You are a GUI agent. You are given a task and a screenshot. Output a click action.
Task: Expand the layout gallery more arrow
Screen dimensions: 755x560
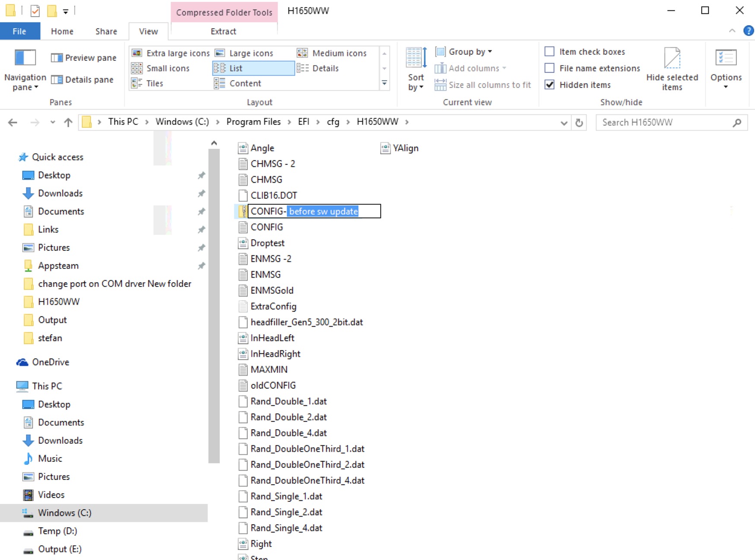(384, 83)
